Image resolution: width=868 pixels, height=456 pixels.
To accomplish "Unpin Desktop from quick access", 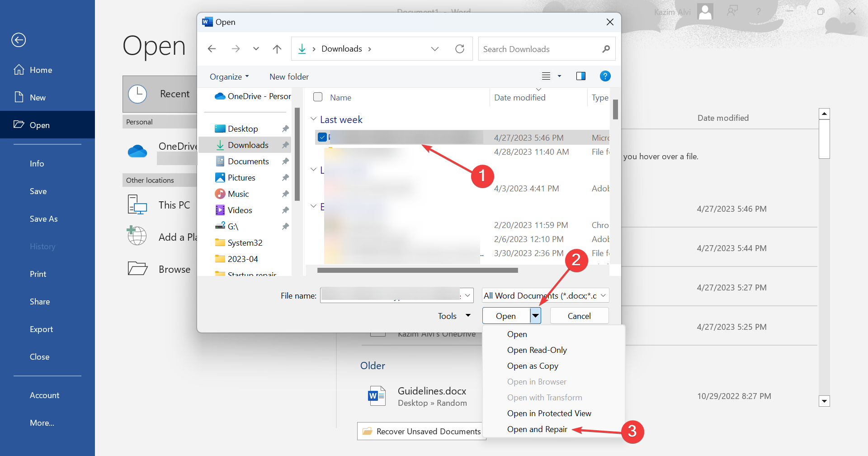I will [x=285, y=129].
